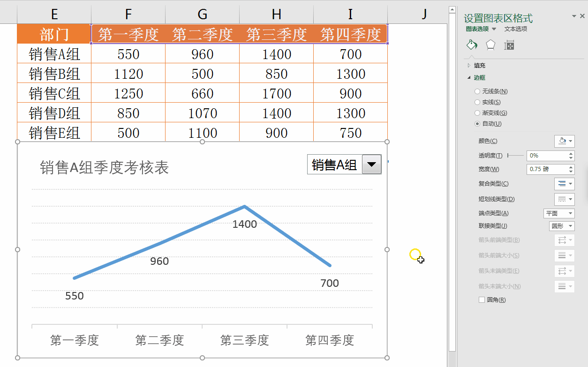Open the 图表选项 dropdown arrow
Viewport: 588px width, 367px height.
pyautogui.click(x=494, y=29)
